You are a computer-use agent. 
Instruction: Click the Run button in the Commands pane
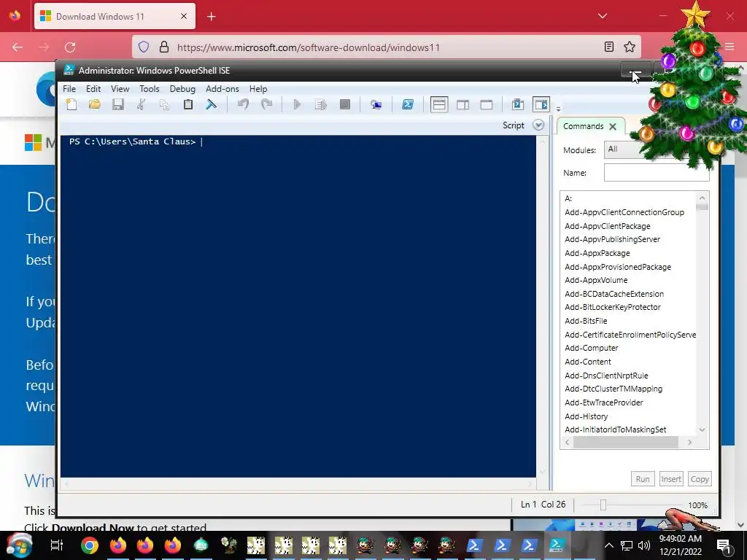coord(643,479)
